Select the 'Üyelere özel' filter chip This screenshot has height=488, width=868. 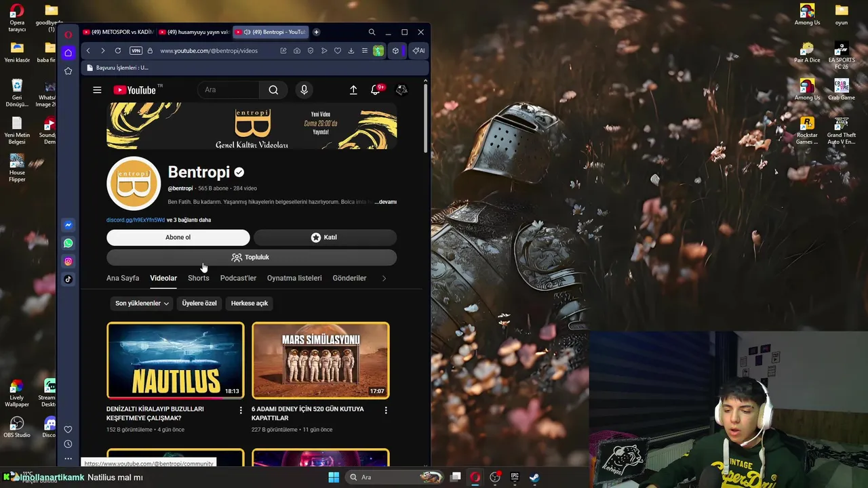(199, 303)
